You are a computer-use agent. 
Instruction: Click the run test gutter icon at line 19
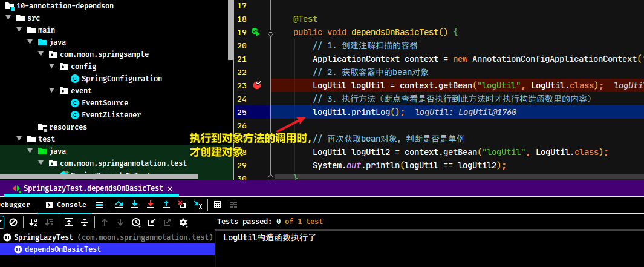[256, 31]
